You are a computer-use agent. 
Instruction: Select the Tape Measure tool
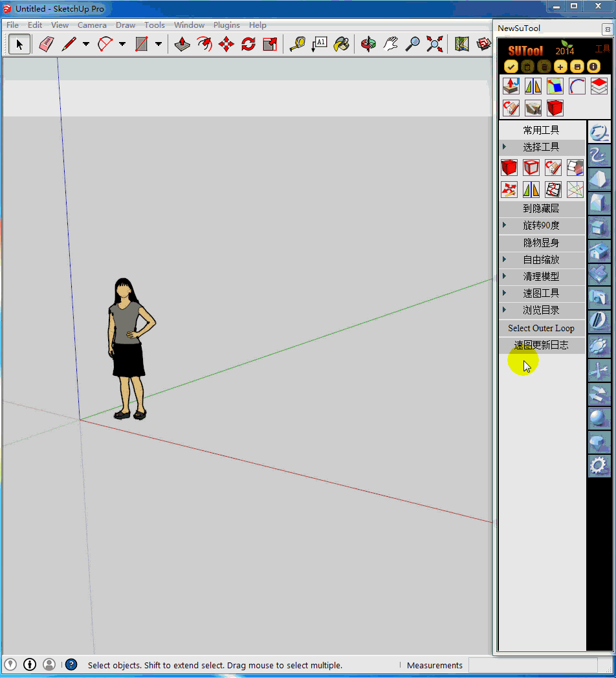[297, 44]
